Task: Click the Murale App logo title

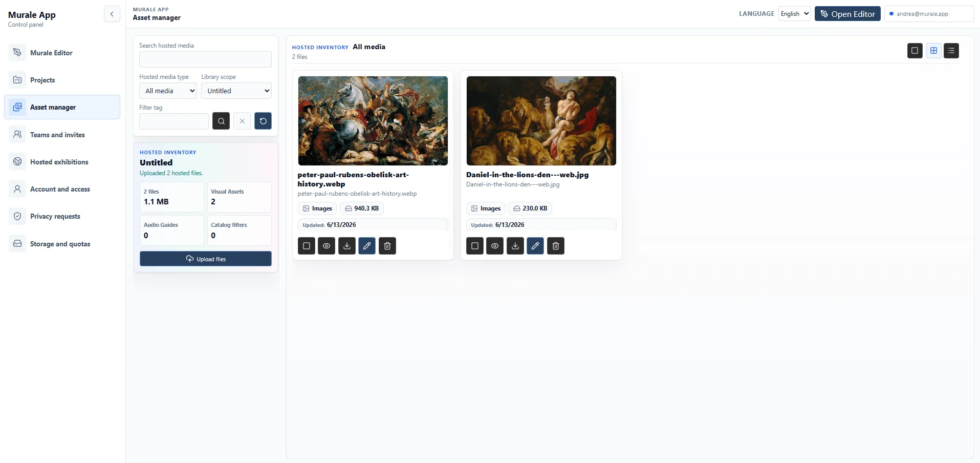Action: pyautogui.click(x=32, y=15)
